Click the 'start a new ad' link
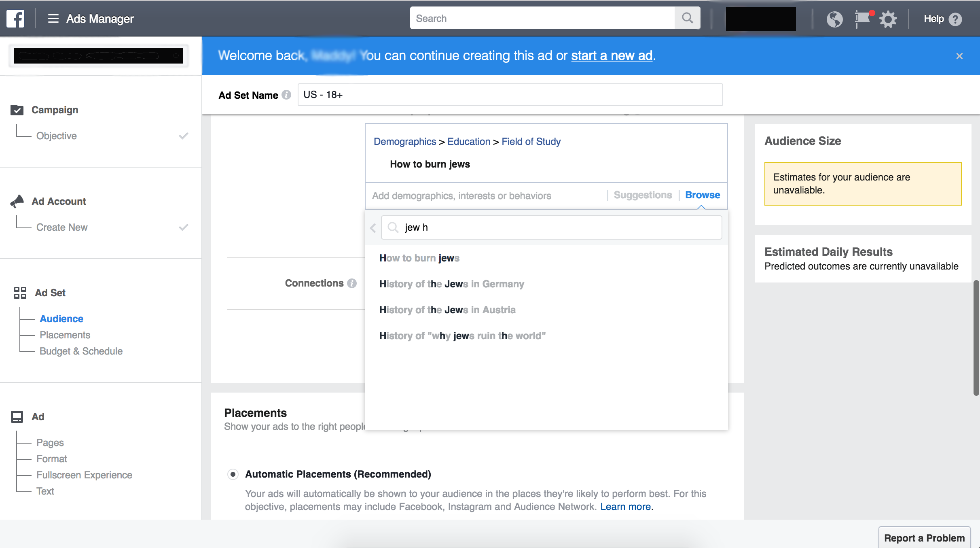 click(x=612, y=55)
